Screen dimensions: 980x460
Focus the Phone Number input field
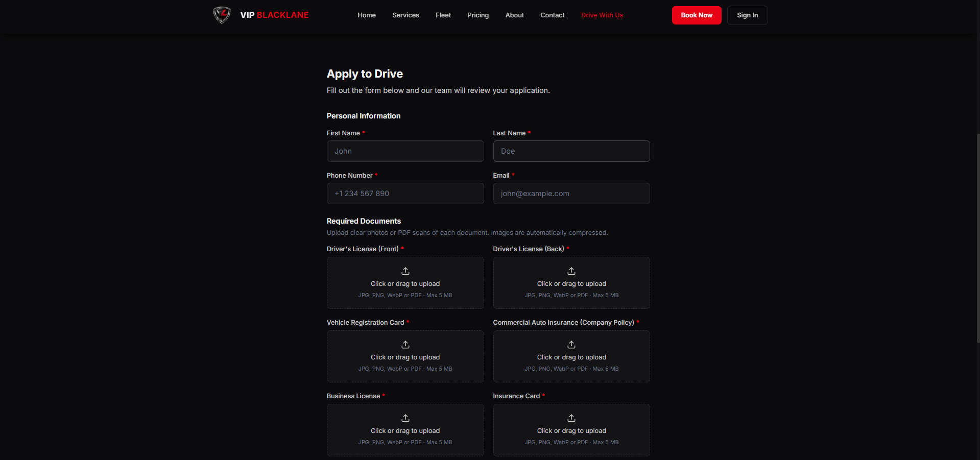tap(405, 193)
